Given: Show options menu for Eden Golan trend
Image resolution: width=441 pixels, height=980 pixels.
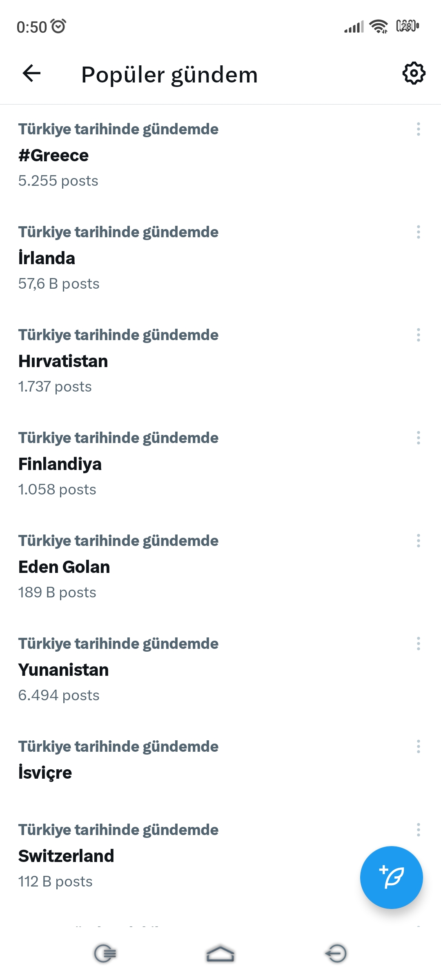Looking at the screenshot, I should pyautogui.click(x=418, y=541).
